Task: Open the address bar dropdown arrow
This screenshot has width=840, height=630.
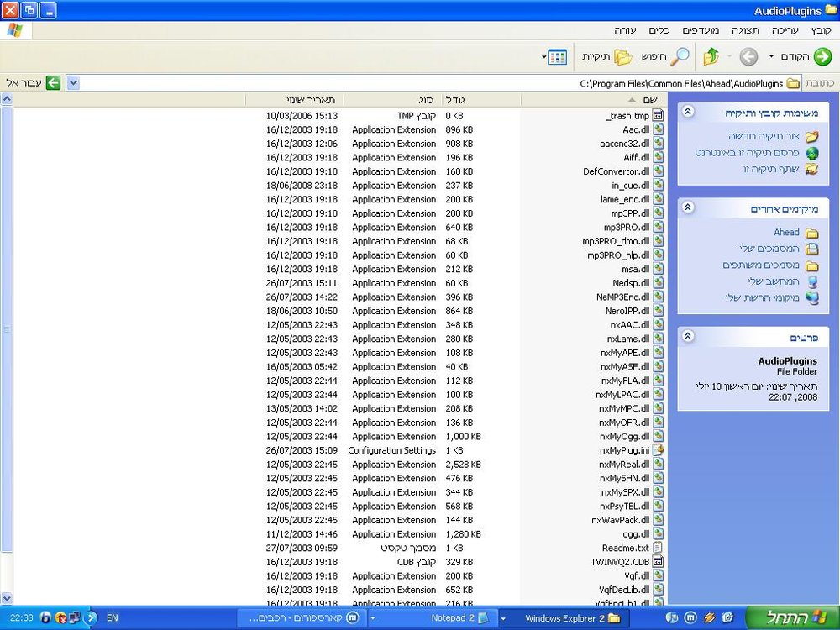Action: pyautogui.click(x=73, y=83)
